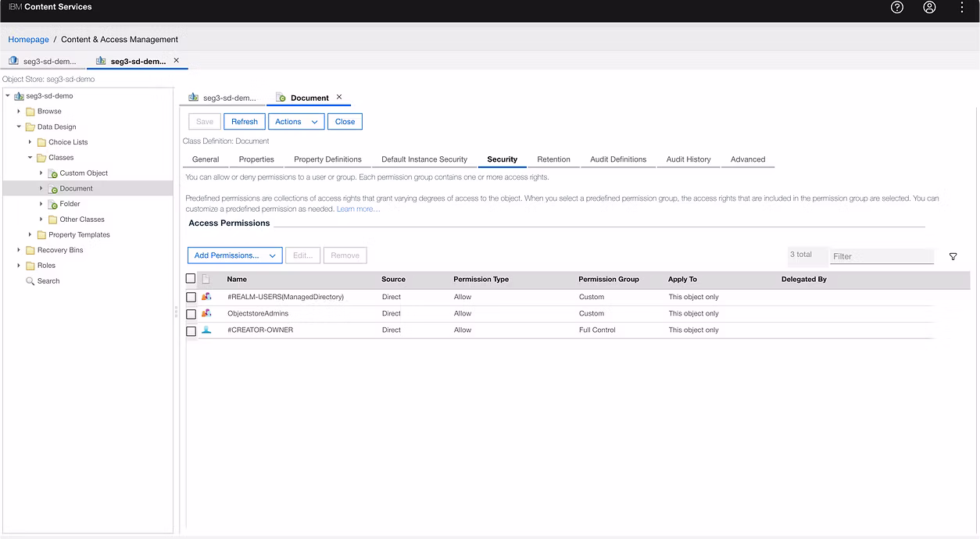980x539 pixels.
Task: Click the Recovery Bins folder icon
Action: pos(30,250)
